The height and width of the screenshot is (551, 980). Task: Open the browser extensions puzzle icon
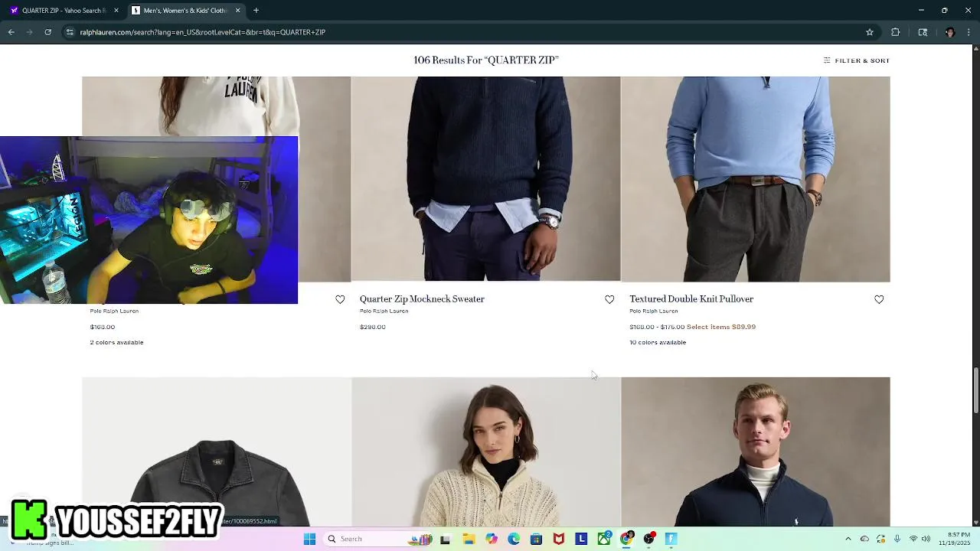coord(895,32)
